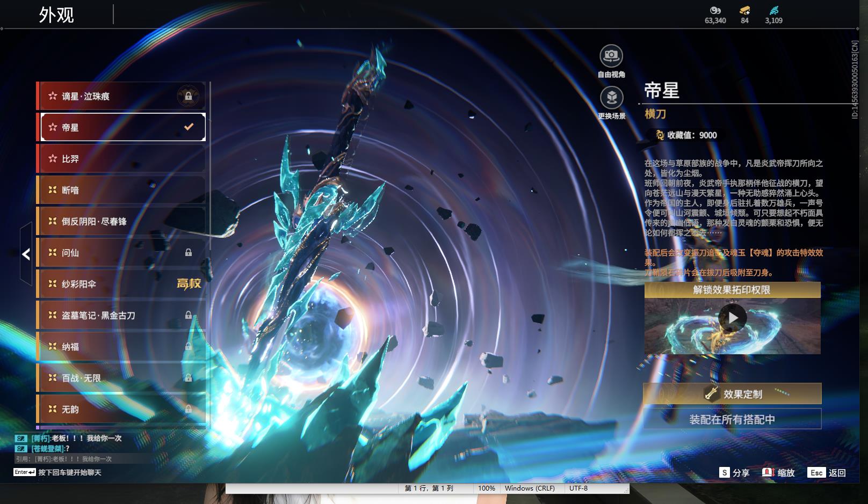Click Esc 返回 to go back
The image size is (868, 504).
pyautogui.click(x=827, y=472)
